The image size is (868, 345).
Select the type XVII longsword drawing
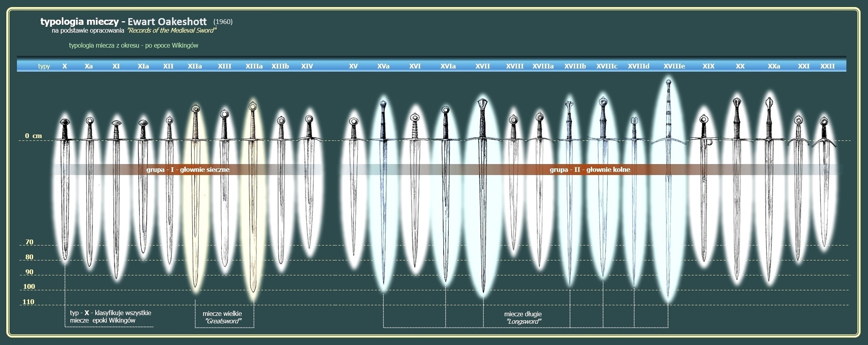click(482, 197)
